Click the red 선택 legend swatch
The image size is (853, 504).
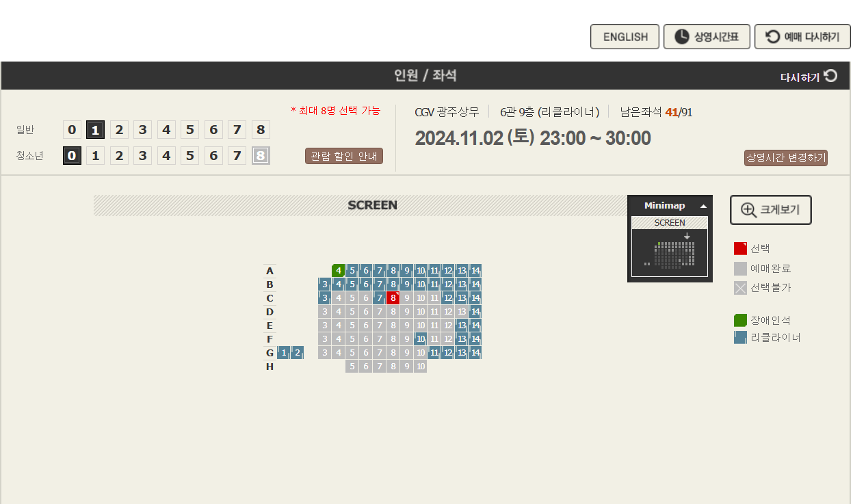740,248
